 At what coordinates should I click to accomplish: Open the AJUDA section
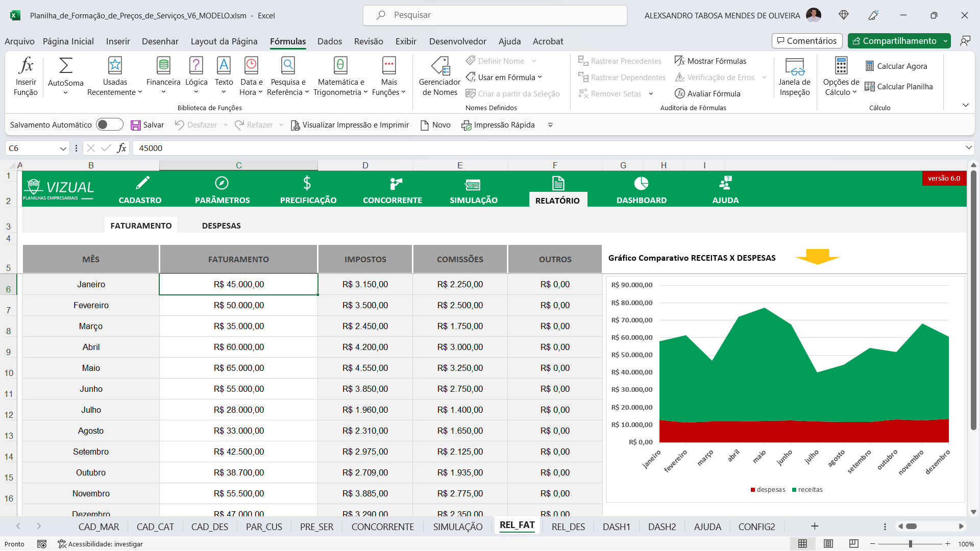[725, 190]
